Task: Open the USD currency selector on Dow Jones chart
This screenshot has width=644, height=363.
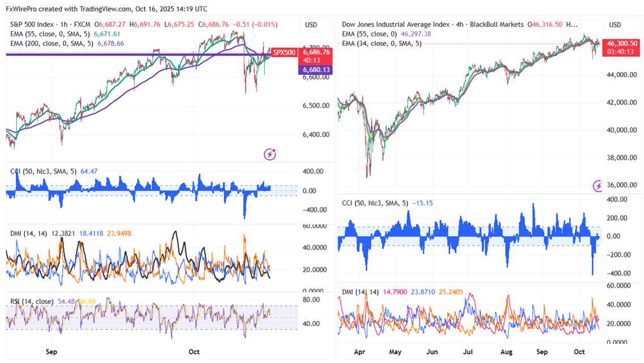Action: coord(620,24)
